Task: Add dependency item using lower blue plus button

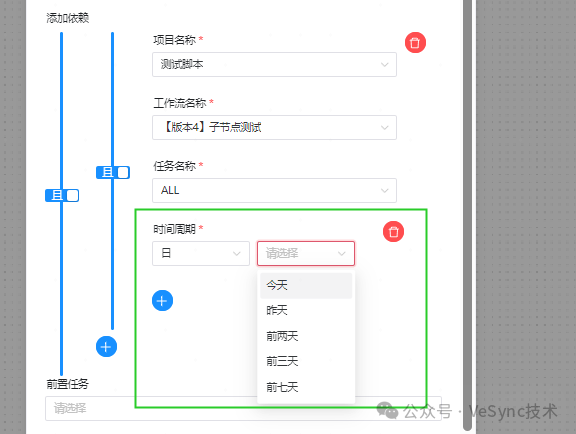Action: point(107,347)
